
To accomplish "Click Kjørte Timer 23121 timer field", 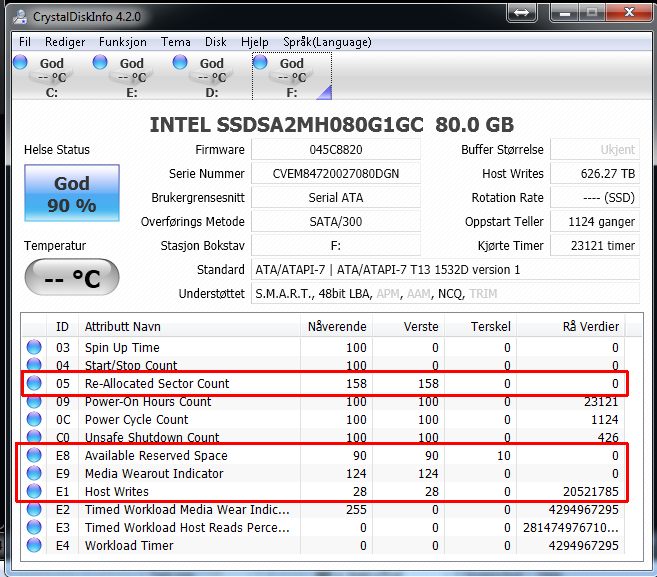I will click(x=595, y=245).
